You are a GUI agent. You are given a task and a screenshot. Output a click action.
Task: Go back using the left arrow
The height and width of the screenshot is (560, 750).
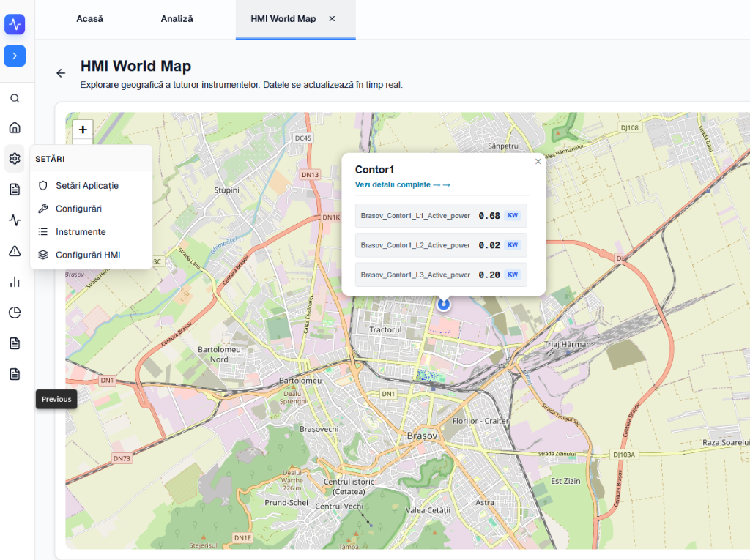pyautogui.click(x=61, y=73)
